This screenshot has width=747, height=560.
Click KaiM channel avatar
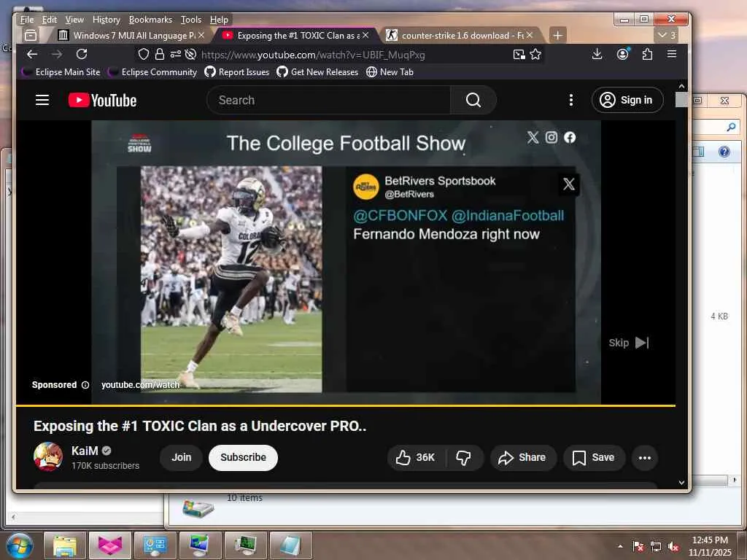coord(47,456)
